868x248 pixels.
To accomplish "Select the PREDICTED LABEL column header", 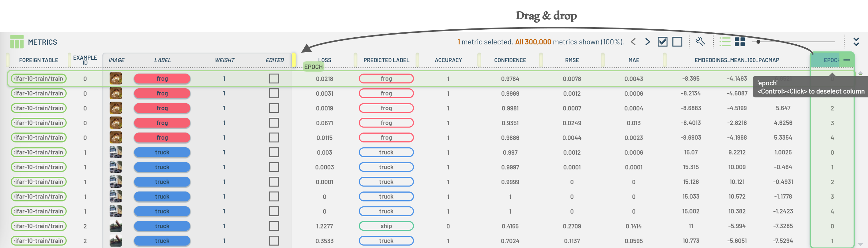I will click(x=386, y=60).
